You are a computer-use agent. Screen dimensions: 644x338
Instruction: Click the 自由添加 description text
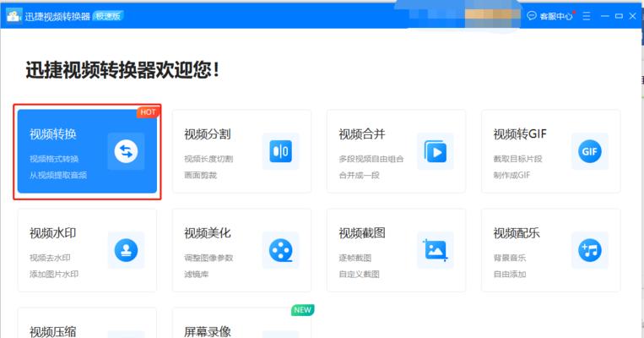click(510, 275)
